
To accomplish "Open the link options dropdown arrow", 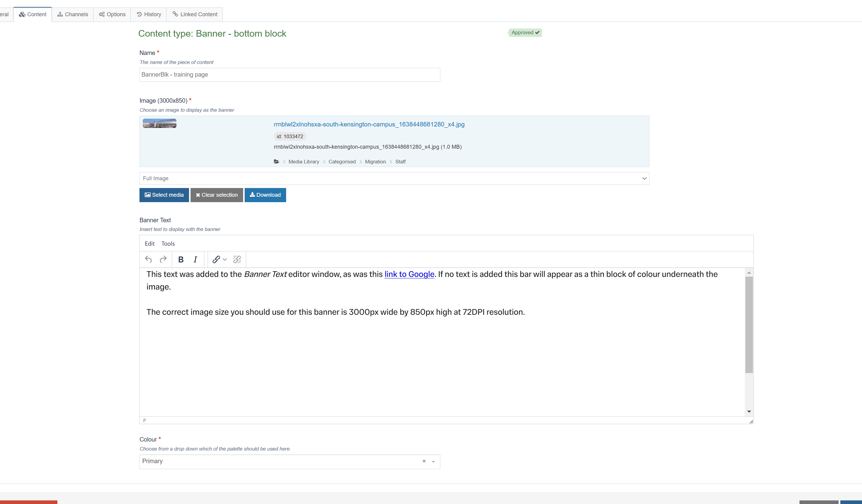I will click(225, 260).
